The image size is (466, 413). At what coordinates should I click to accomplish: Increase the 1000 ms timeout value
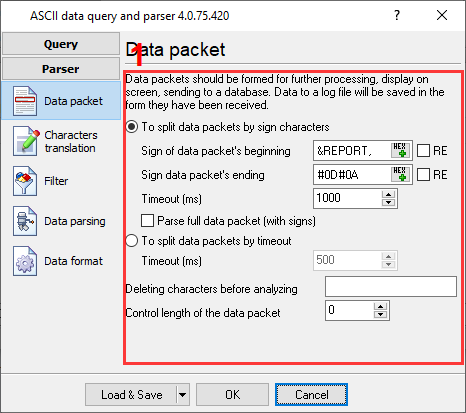click(388, 195)
